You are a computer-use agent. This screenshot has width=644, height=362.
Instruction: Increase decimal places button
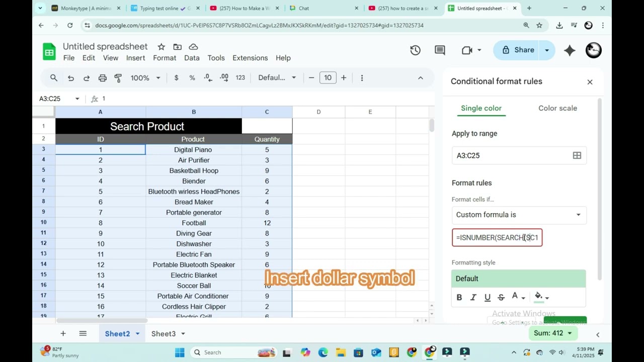[224, 78]
